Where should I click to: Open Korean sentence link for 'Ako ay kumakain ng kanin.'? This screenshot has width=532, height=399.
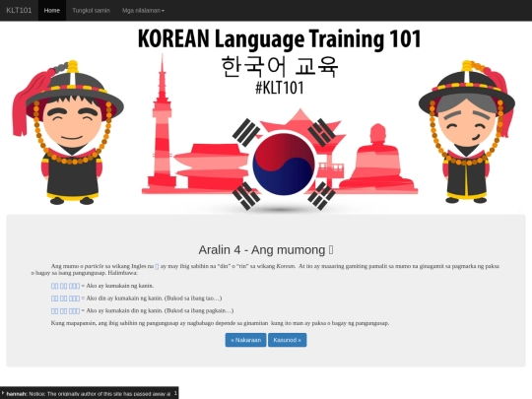[65, 286]
